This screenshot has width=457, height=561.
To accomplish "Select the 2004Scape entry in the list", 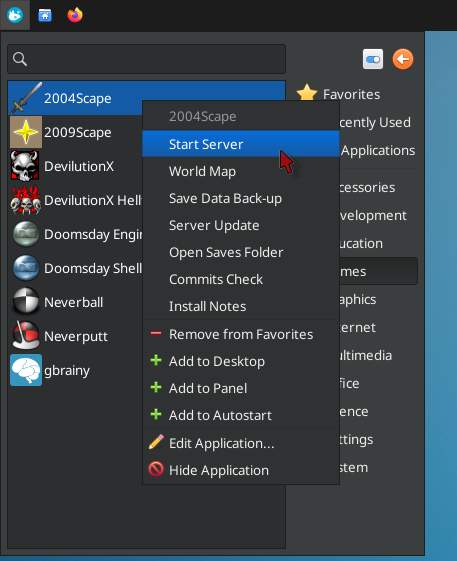I will tap(146, 98).
